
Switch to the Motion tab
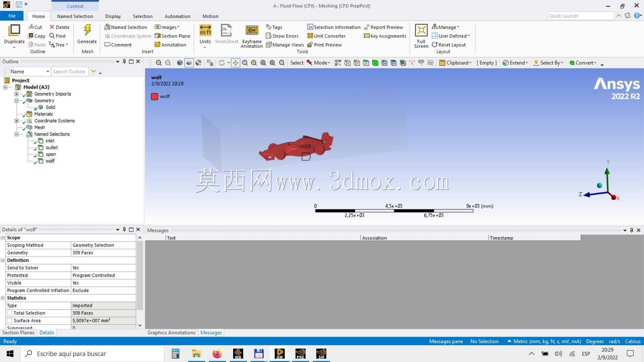(x=210, y=16)
